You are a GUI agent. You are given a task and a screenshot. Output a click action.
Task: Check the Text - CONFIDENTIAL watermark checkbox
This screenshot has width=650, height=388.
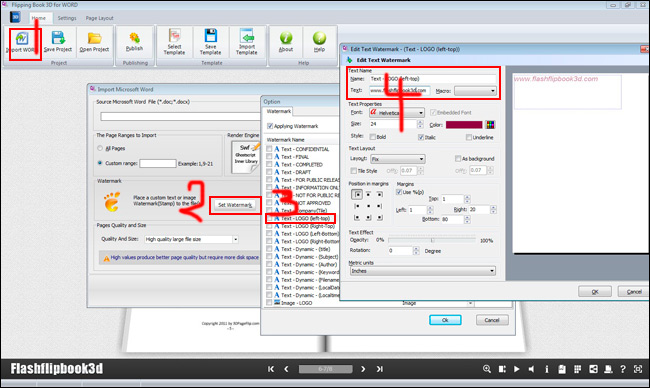pos(269,149)
